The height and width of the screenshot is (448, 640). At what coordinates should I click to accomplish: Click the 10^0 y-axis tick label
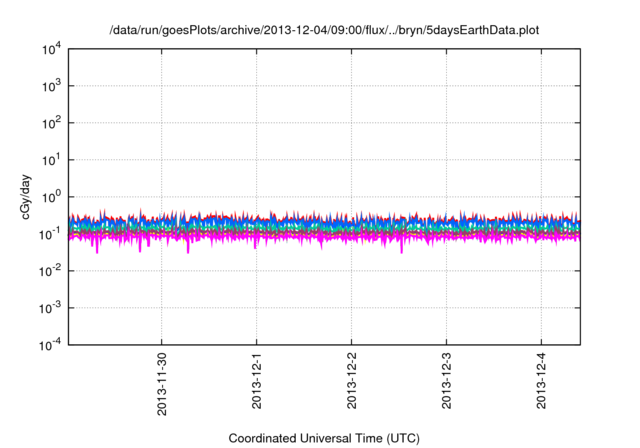[x=51, y=197]
